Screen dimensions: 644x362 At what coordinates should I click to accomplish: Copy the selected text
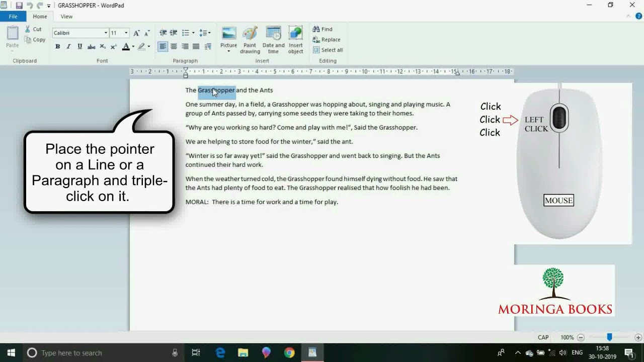(35, 40)
